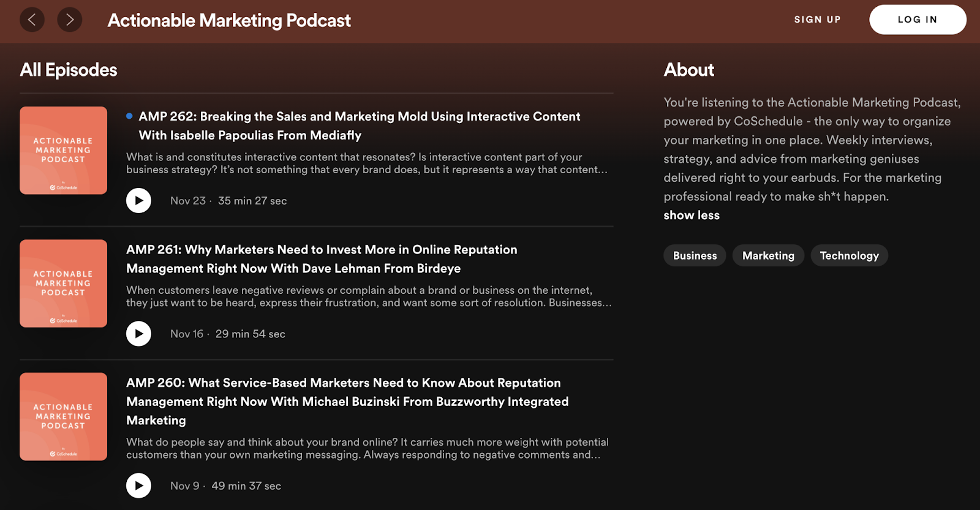Select the Business category tag
980x510 pixels.
pos(695,255)
